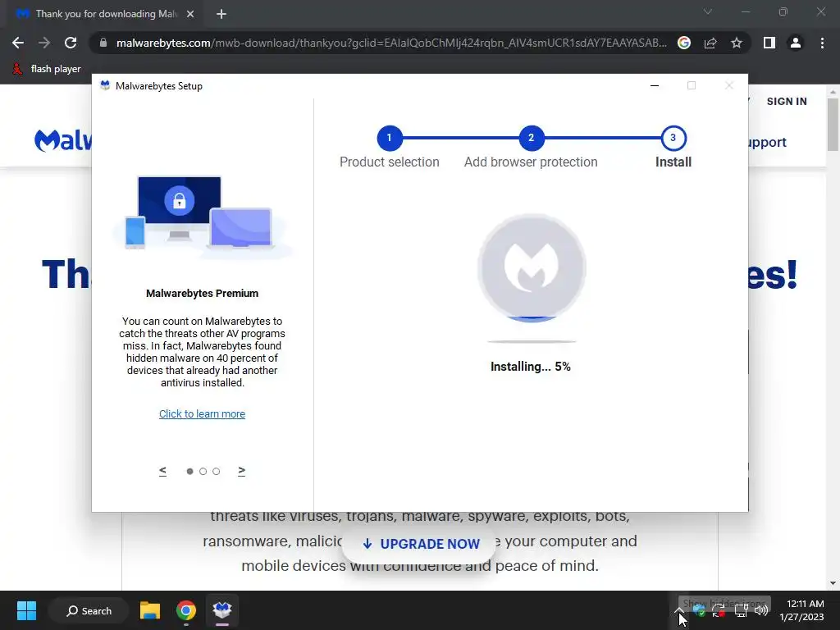Screen dimensions: 840x630
Task: Open clock and date panel
Action: pyautogui.click(x=801, y=610)
